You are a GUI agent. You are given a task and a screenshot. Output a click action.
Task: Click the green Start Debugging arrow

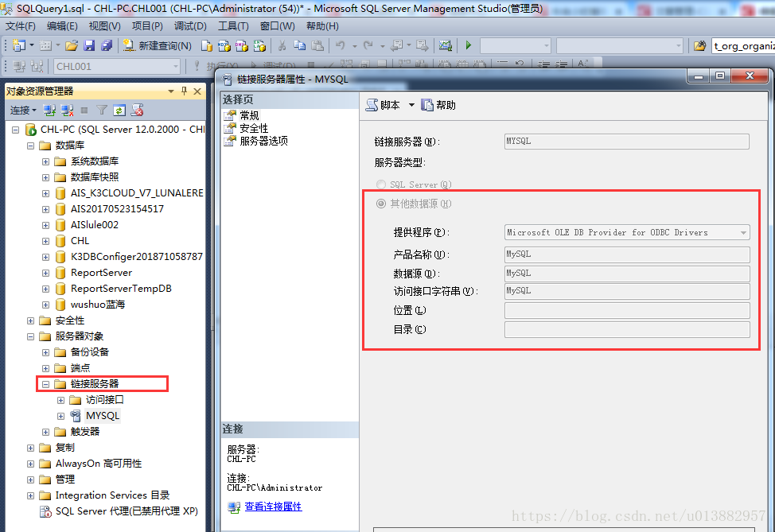coord(468,45)
